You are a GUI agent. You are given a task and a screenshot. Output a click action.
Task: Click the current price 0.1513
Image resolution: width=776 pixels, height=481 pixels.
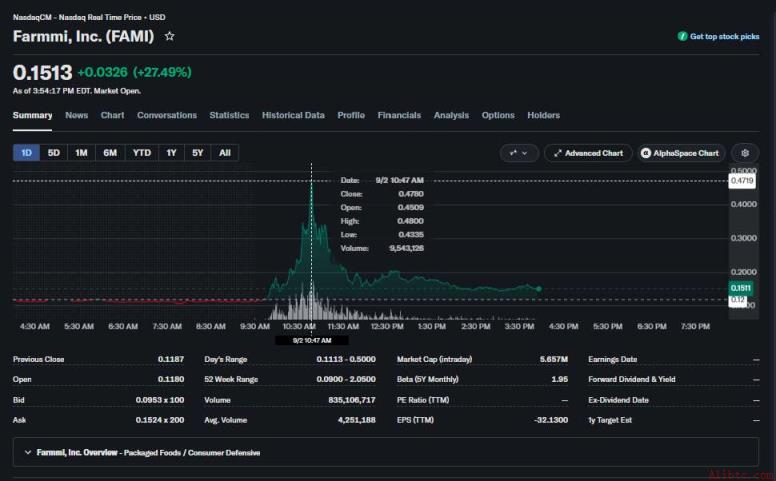(x=43, y=73)
